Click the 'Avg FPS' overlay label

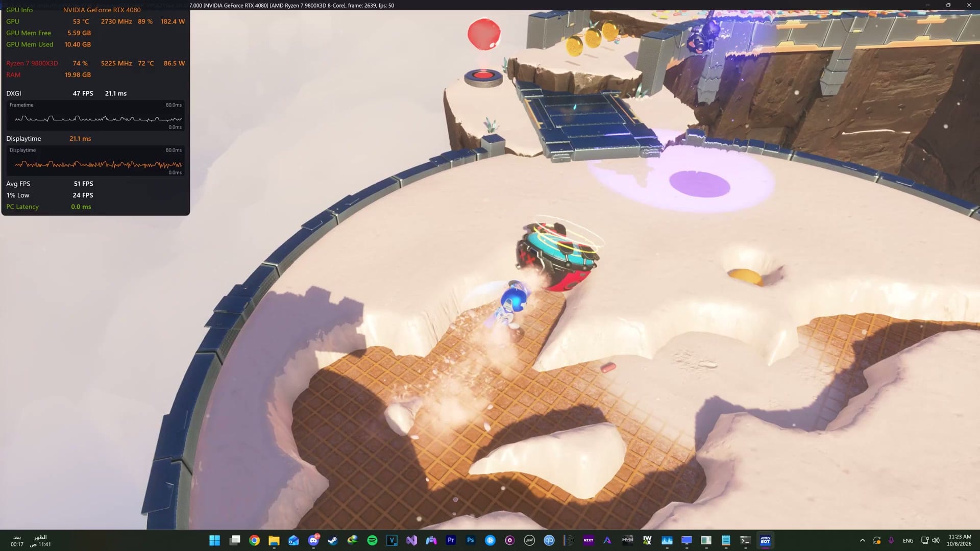click(18, 184)
